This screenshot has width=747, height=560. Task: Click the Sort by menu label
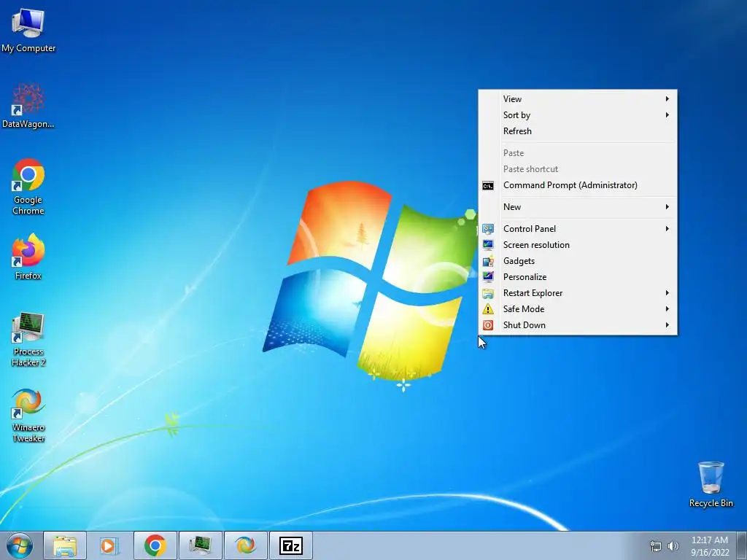coord(516,115)
